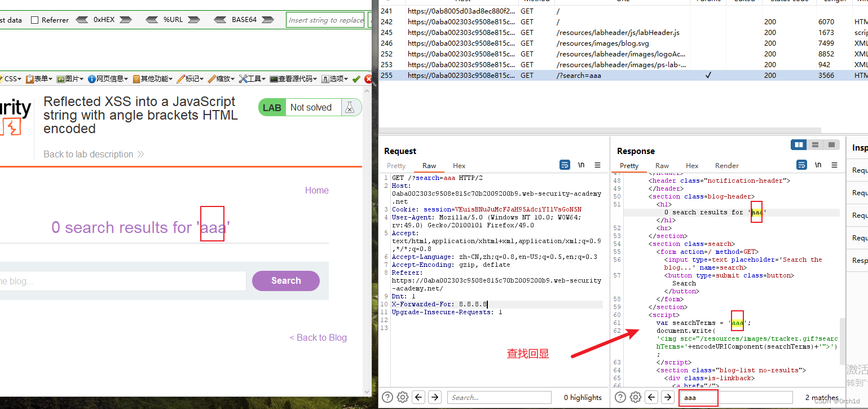
Task: Click the right arrow after %URL
Action: pyautogui.click(x=193, y=20)
